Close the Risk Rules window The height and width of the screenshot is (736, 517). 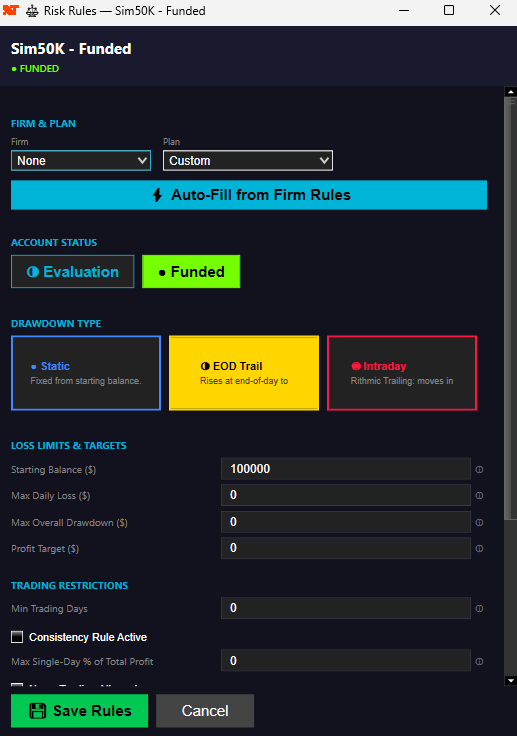495,10
